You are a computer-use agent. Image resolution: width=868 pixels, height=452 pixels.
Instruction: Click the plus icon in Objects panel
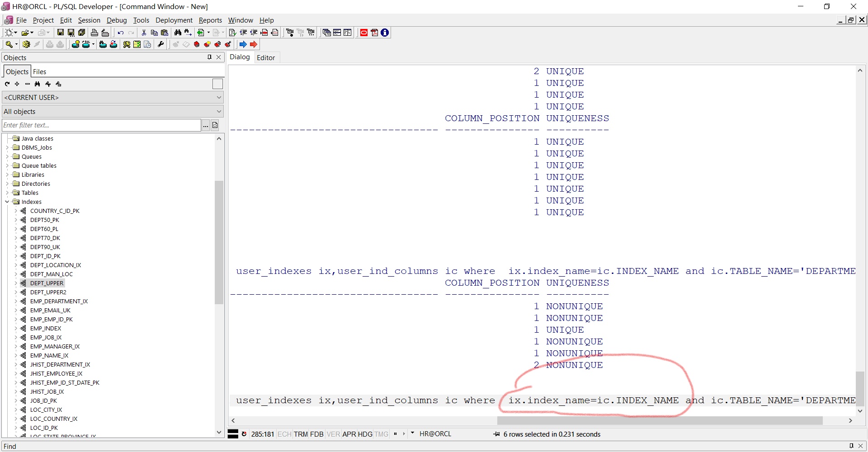[x=17, y=84]
